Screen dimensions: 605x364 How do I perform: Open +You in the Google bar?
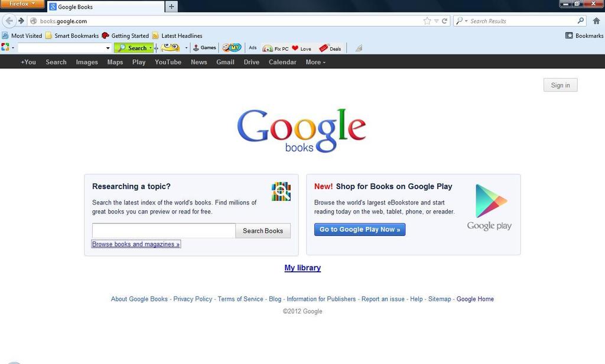pos(28,62)
